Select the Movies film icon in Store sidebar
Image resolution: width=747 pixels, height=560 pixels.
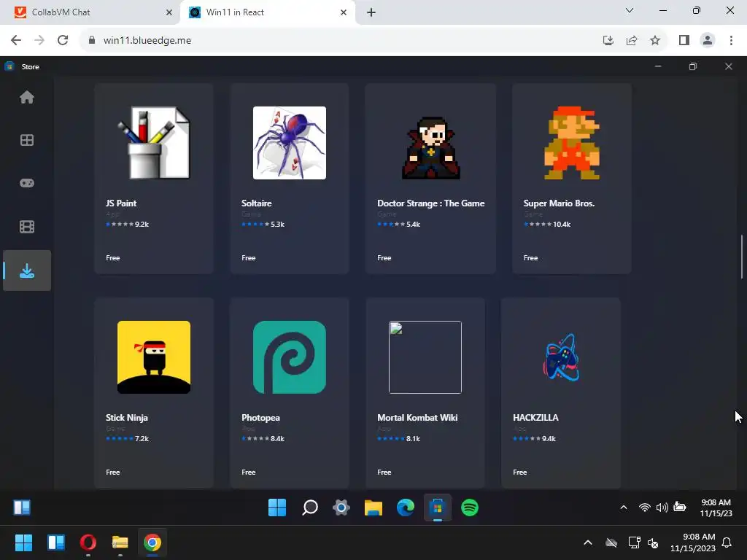click(x=27, y=227)
